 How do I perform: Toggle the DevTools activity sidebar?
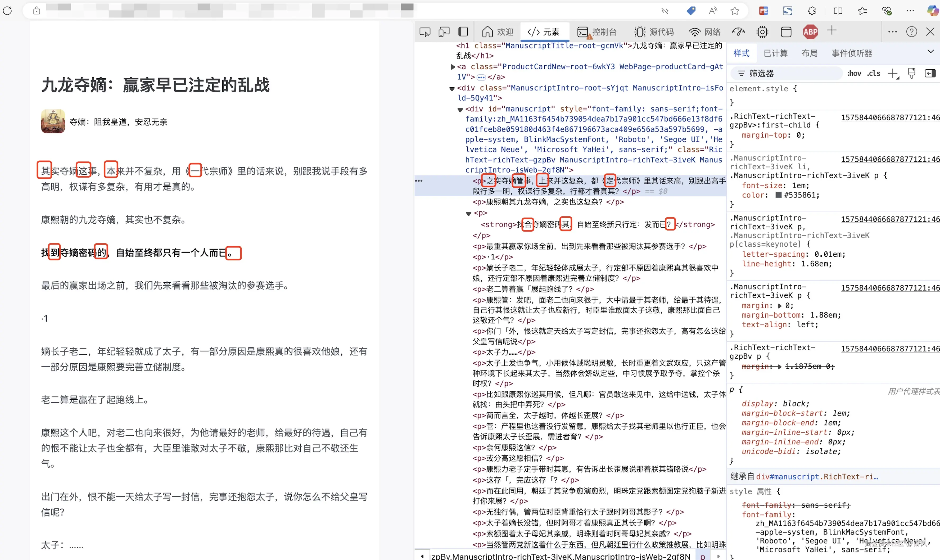(463, 32)
